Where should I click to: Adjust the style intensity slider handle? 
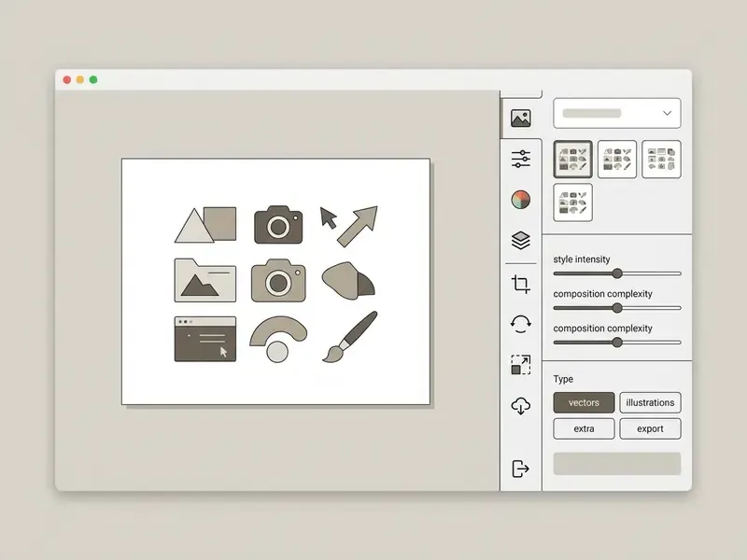[x=617, y=273]
